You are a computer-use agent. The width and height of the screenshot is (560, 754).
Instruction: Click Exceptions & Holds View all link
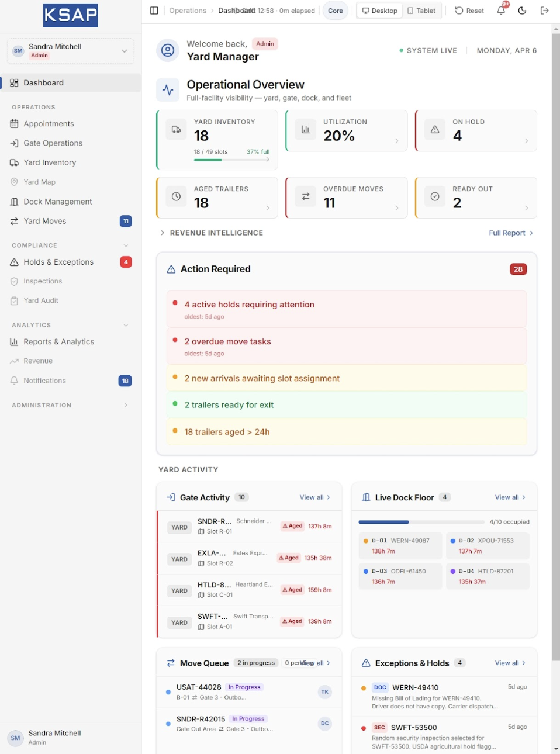pos(510,663)
